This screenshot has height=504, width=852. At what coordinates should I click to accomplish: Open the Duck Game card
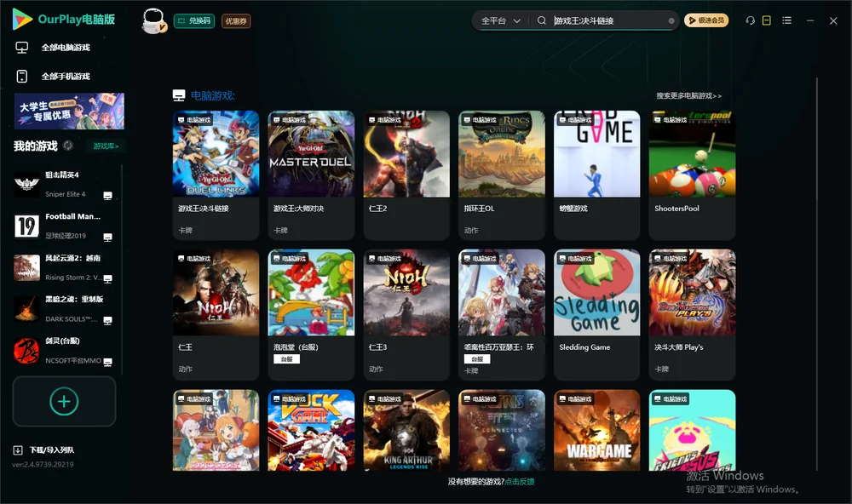[x=311, y=430]
